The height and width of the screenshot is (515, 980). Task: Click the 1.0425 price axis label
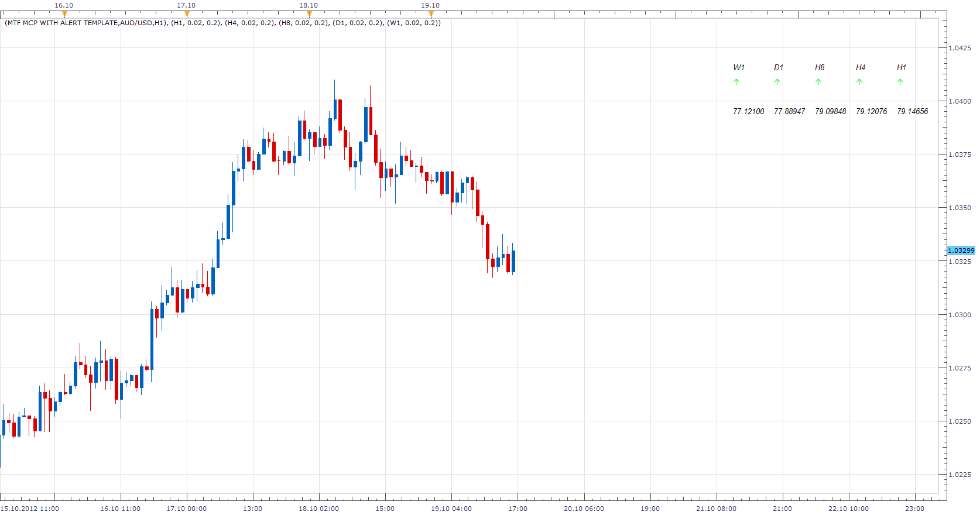click(960, 48)
